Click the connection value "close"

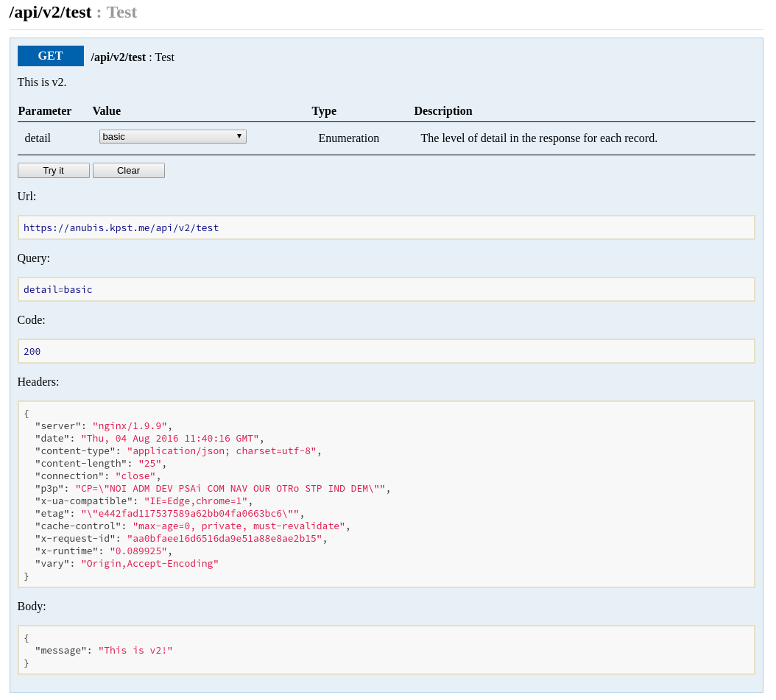tap(135, 476)
